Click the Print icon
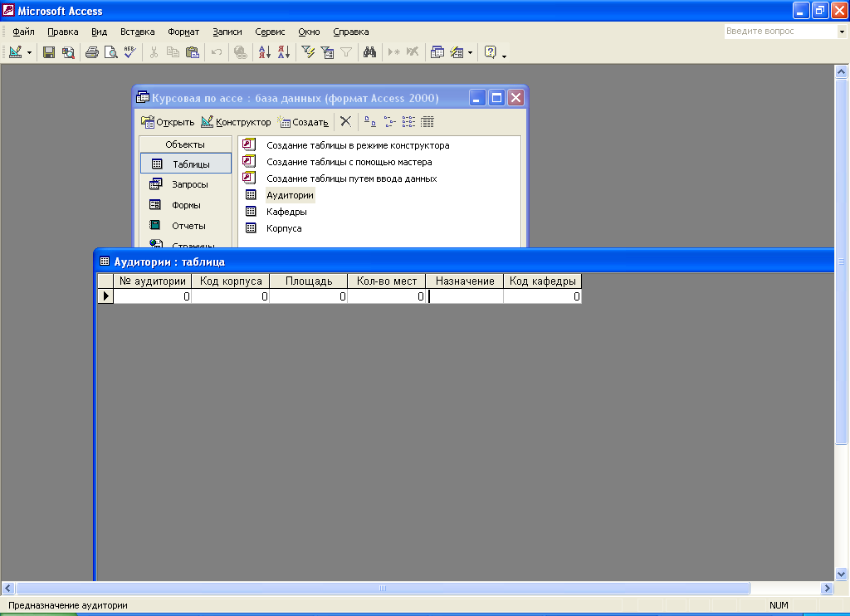The image size is (850, 616). tap(91, 52)
